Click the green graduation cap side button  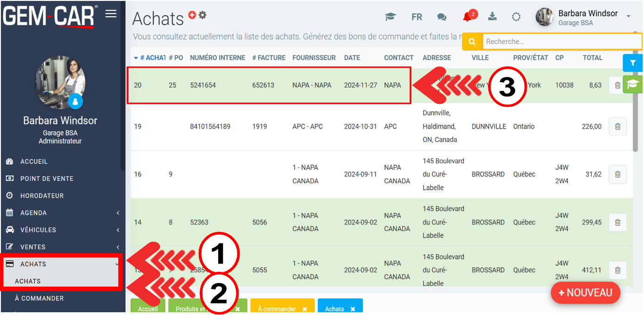[632, 84]
